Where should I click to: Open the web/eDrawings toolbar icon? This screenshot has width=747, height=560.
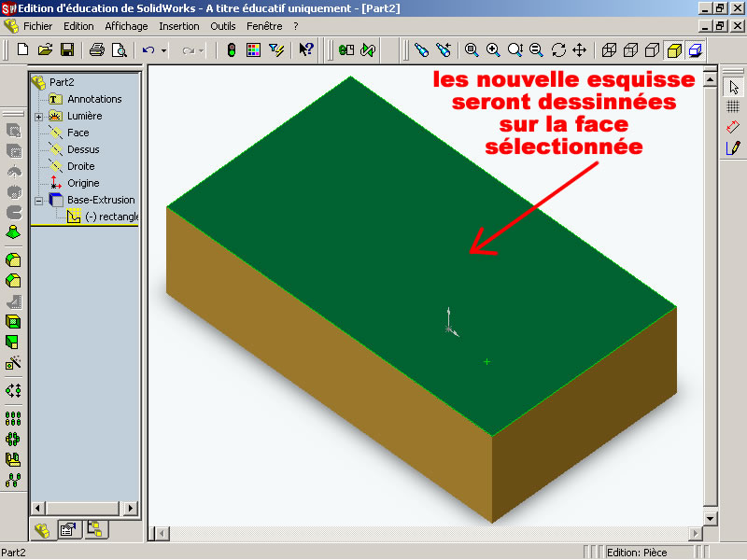[346, 49]
